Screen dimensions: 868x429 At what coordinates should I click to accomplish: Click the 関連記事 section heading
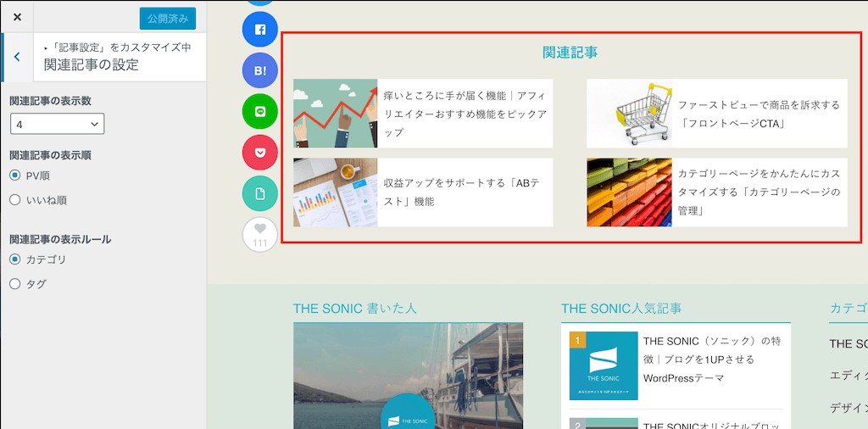pos(570,53)
